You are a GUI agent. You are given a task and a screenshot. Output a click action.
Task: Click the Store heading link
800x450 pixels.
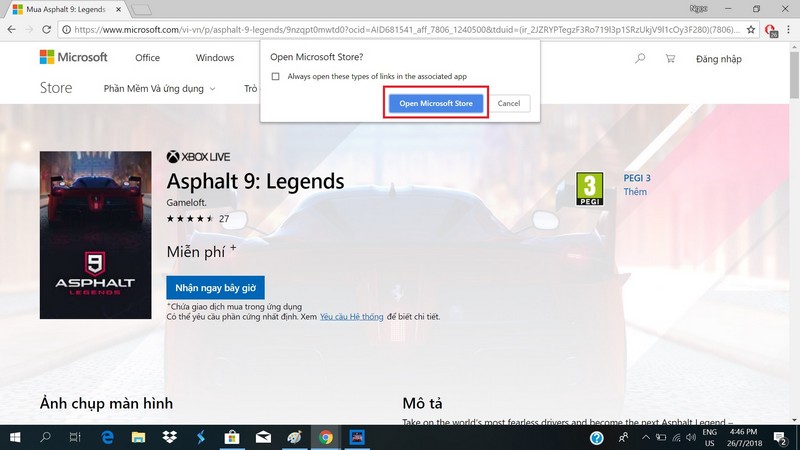coord(56,88)
